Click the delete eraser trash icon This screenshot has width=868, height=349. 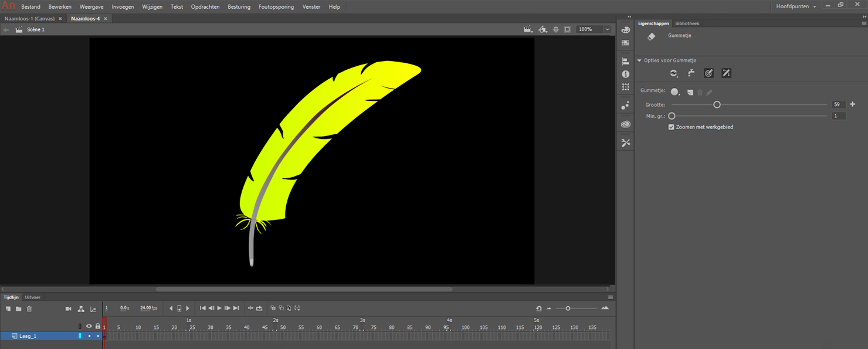tap(700, 92)
